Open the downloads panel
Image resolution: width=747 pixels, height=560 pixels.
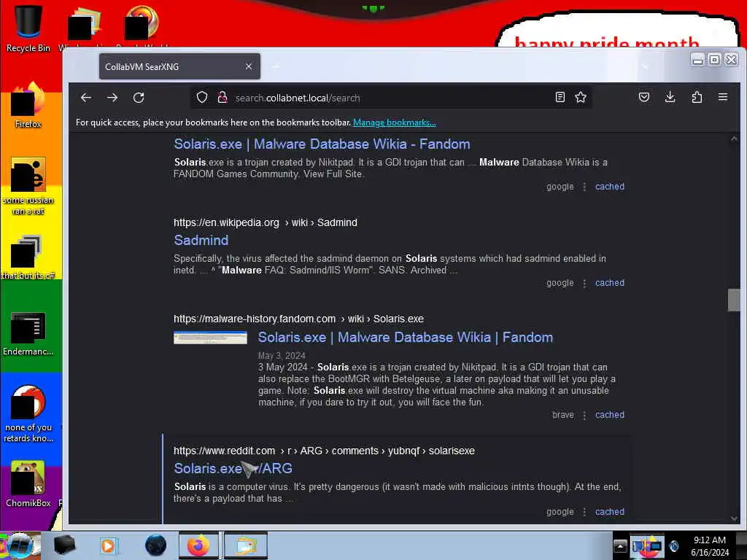(670, 97)
